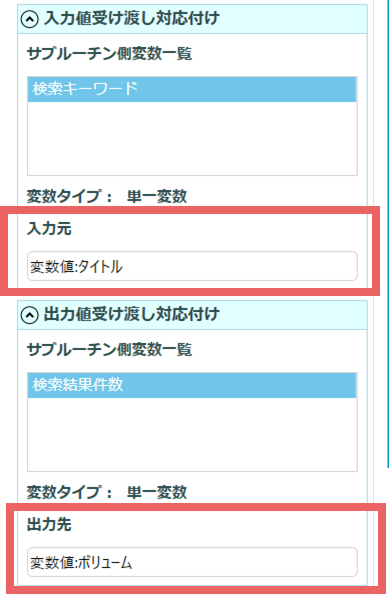
Task: Click blank area below 検索キーワード in list
Action: coord(192,138)
